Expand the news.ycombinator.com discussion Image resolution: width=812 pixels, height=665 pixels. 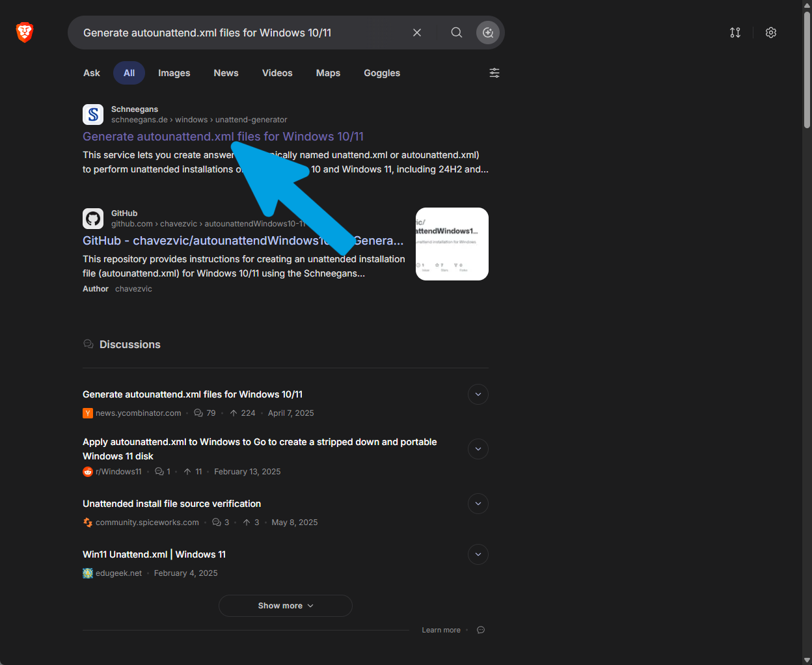tap(478, 394)
